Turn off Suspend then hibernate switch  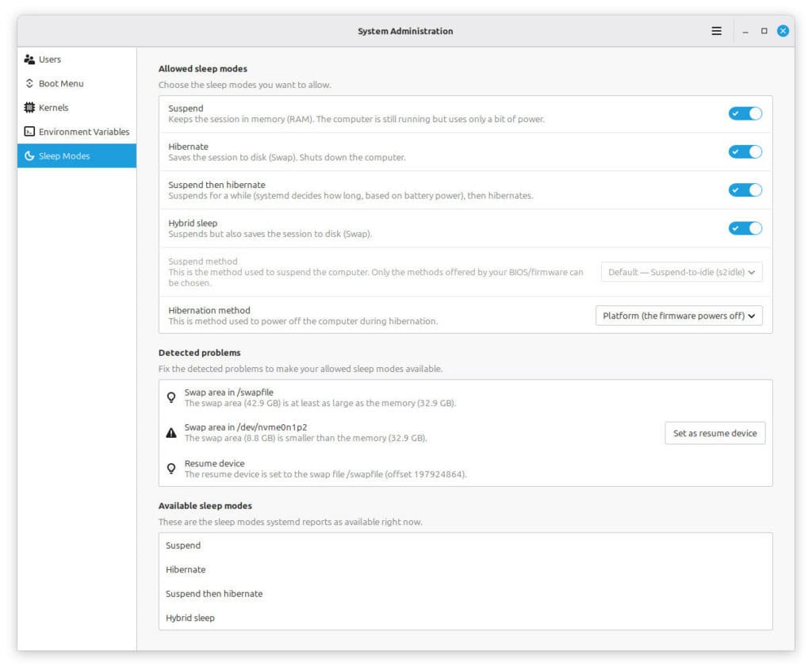745,190
